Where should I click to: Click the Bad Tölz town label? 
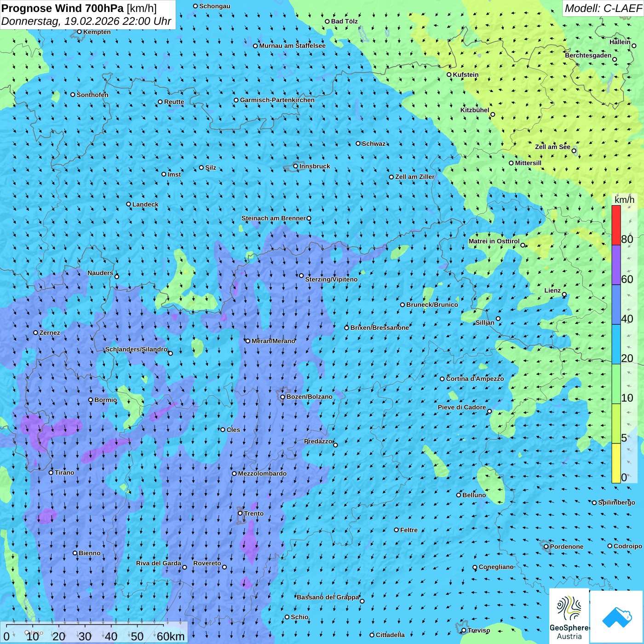coord(345,21)
